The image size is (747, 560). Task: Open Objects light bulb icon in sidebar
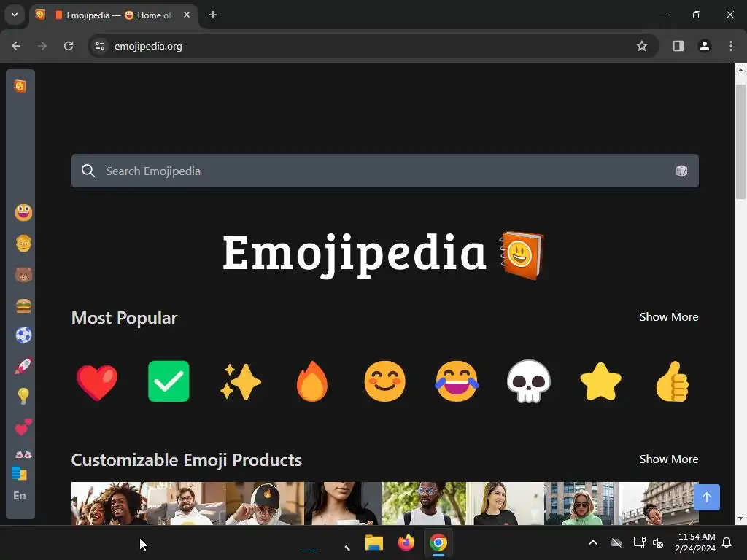pos(23,396)
